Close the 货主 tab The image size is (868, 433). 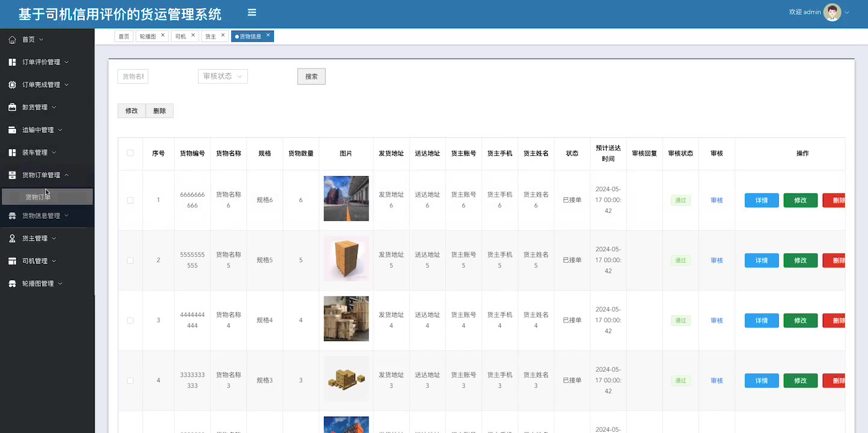(223, 35)
